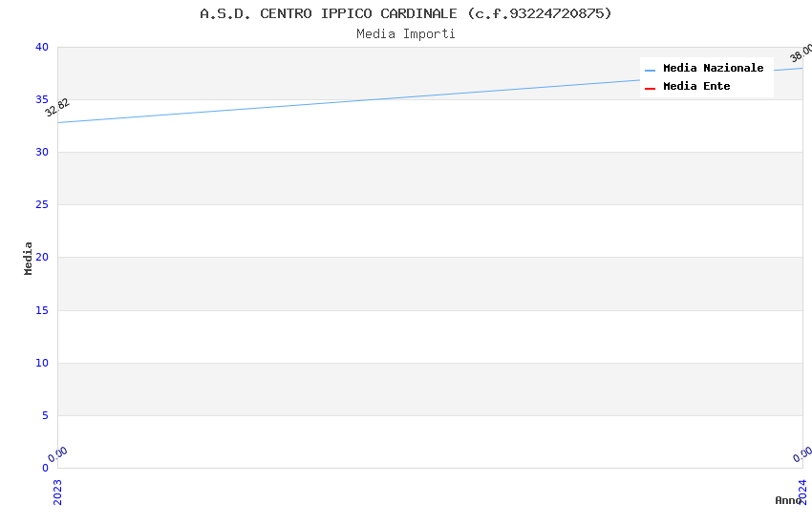Click the 2023 x-axis label

point(57,492)
